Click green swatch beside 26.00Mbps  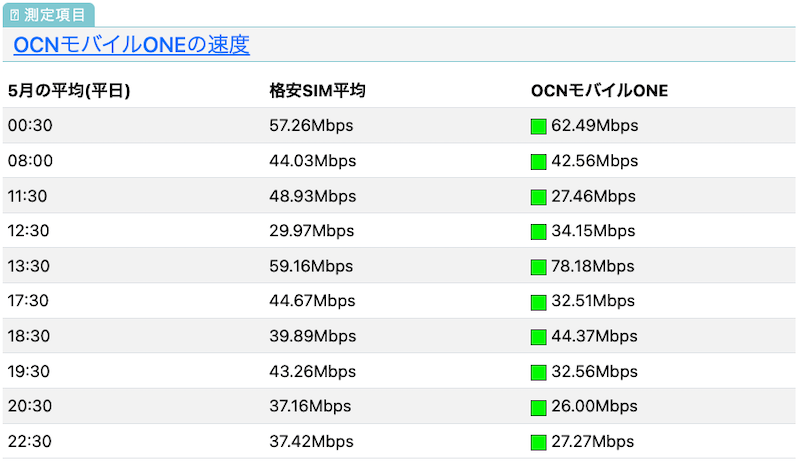[538, 407]
